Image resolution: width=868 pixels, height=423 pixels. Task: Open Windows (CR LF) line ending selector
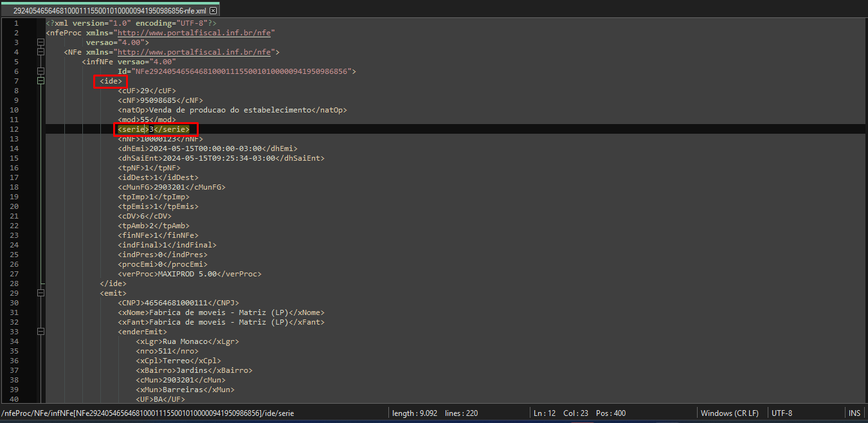[x=729, y=413]
